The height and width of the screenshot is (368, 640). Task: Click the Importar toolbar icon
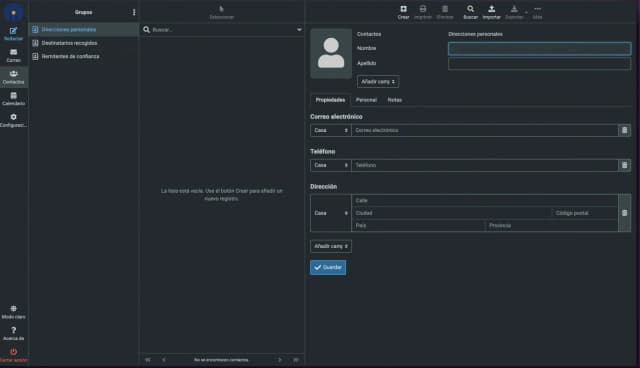pyautogui.click(x=491, y=12)
